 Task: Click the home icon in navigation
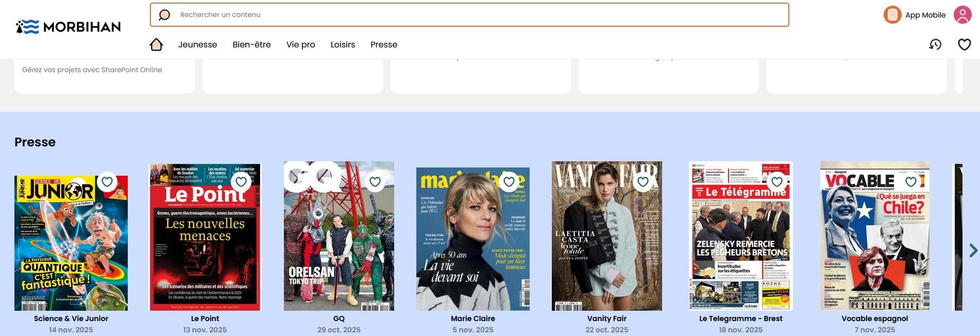156,45
